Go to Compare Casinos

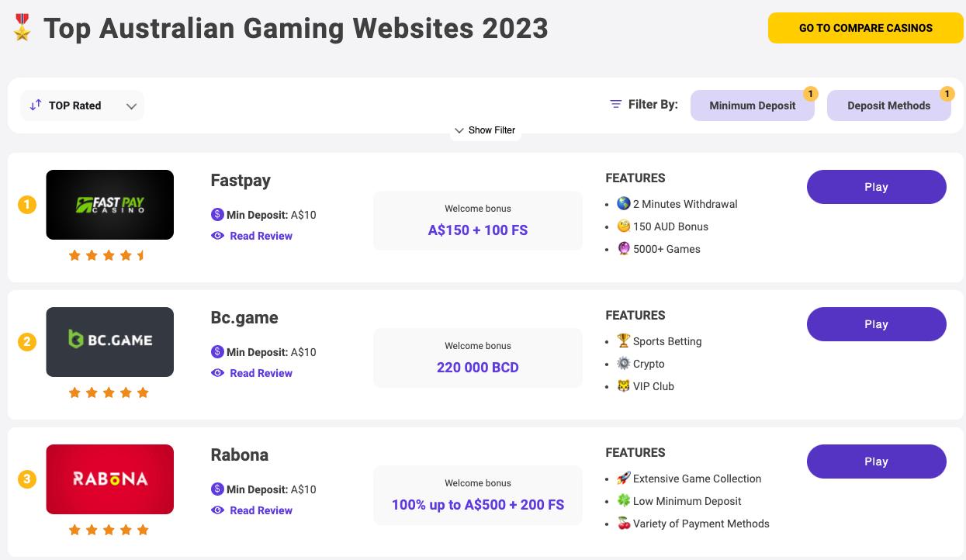pos(866,28)
